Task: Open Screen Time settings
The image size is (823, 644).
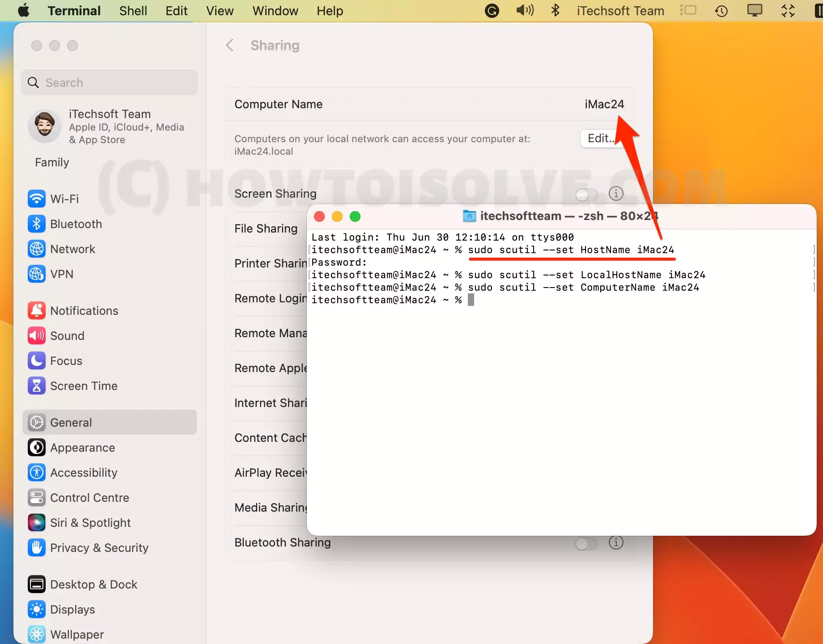Action: tap(110, 386)
